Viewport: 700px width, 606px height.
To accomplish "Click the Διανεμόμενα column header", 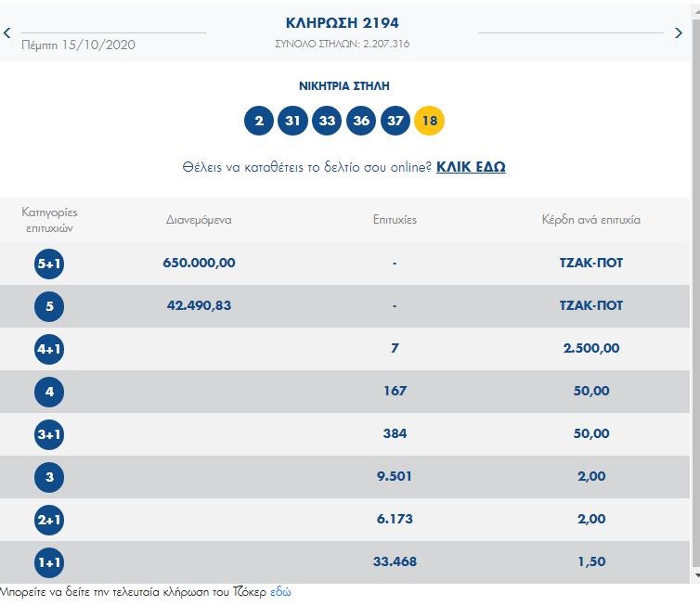I will pyautogui.click(x=199, y=220).
